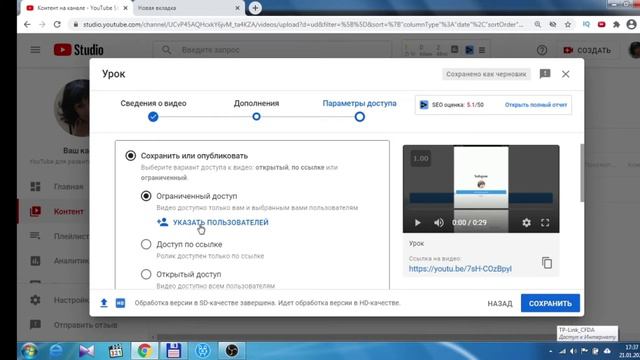
Task: Select the Ограниченный доступ option
Action: click(146, 196)
